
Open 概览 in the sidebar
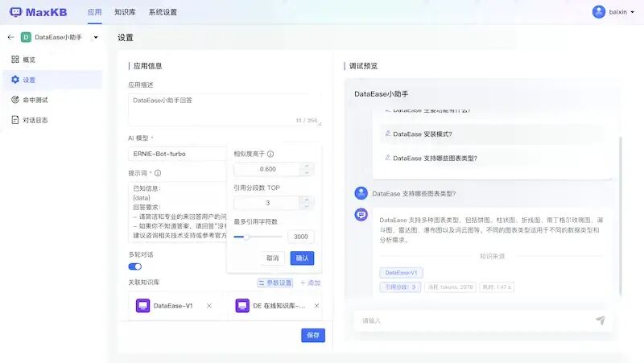52,59
